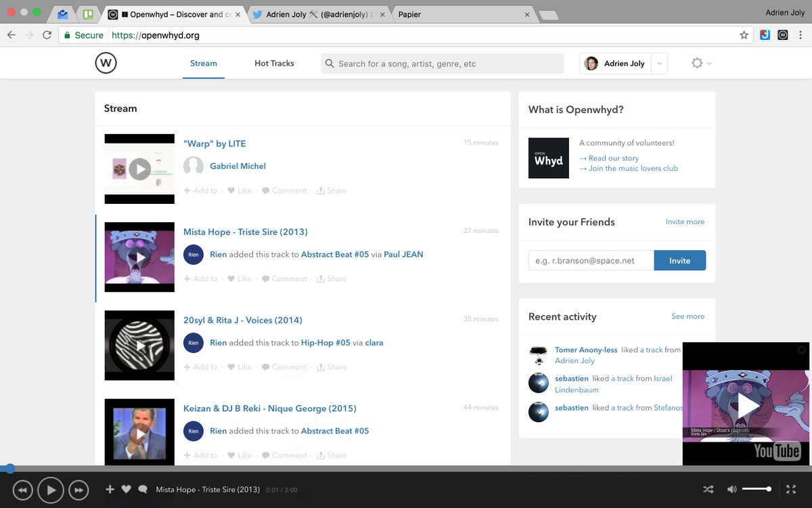Add 20syl & Rita J Voices to playlist
The image size is (812, 508).
(201, 367)
